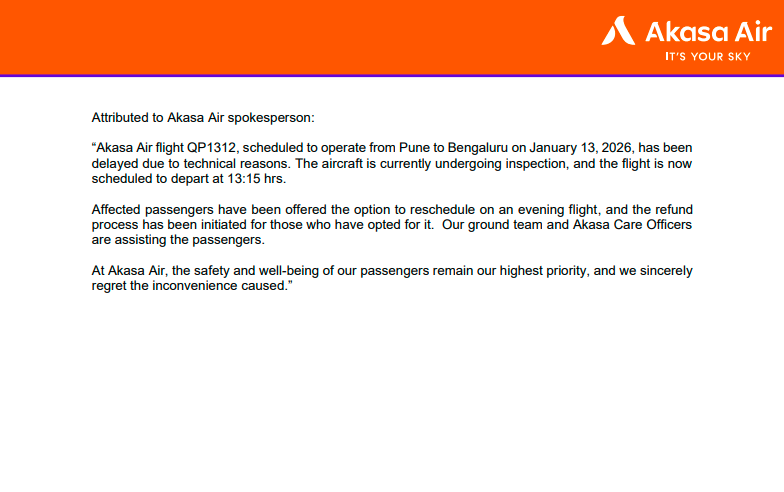This screenshot has width=784, height=492.
Task: Click the Akasa Air wordmark in header
Action: click(698, 32)
